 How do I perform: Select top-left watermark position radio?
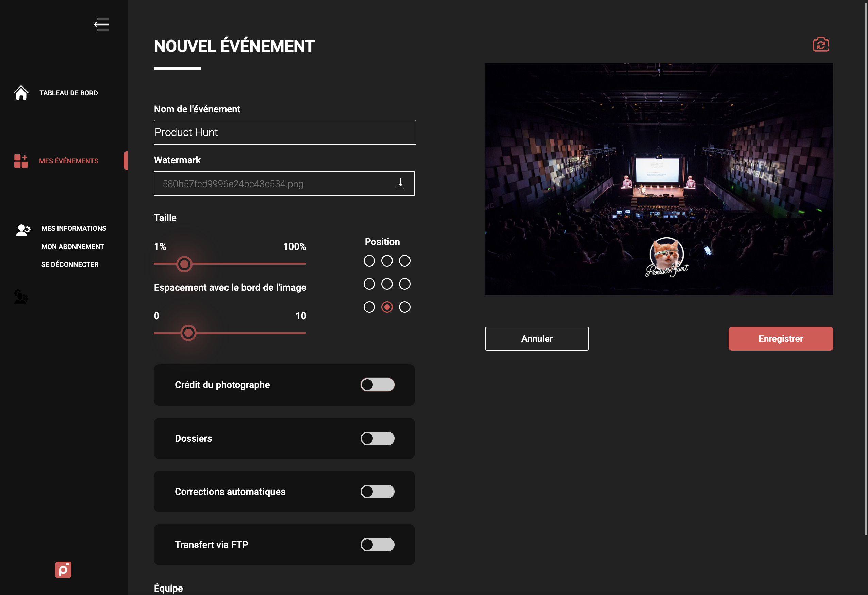369,261
